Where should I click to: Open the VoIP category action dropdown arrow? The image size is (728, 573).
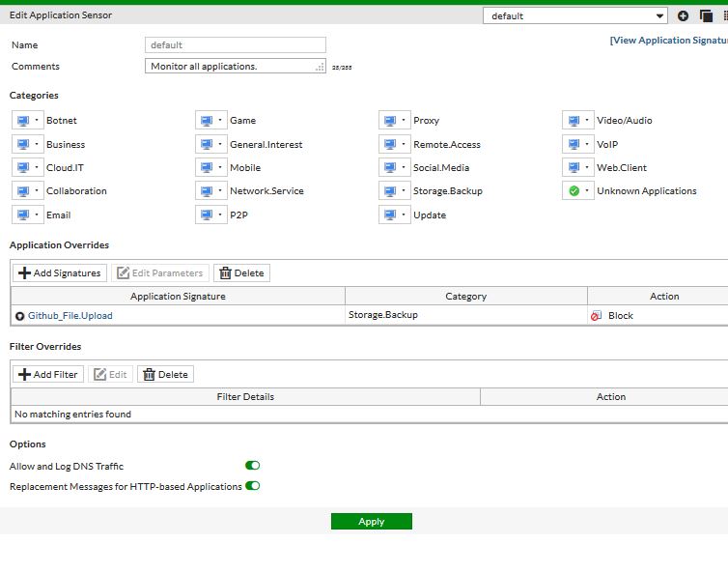pos(588,145)
